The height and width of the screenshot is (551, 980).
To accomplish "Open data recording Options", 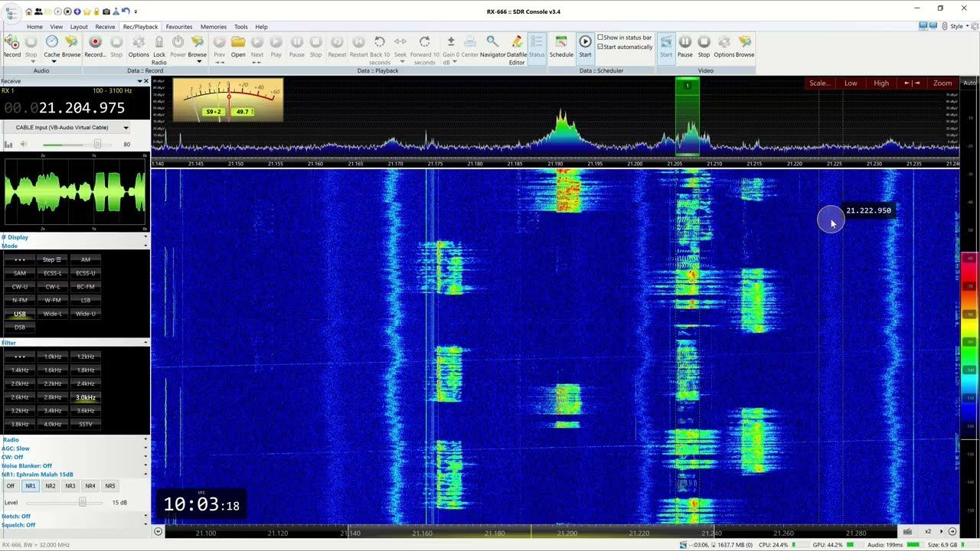I will pos(139,46).
